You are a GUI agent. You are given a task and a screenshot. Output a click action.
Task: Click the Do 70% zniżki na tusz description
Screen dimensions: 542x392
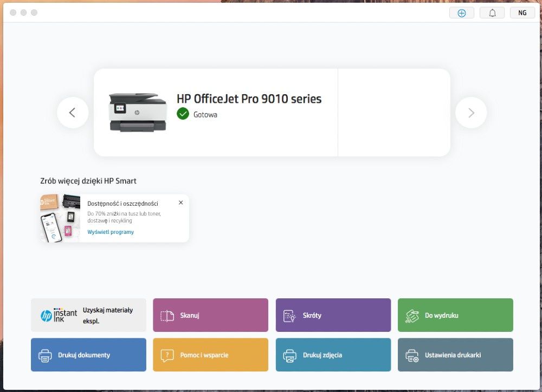click(124, 217)
